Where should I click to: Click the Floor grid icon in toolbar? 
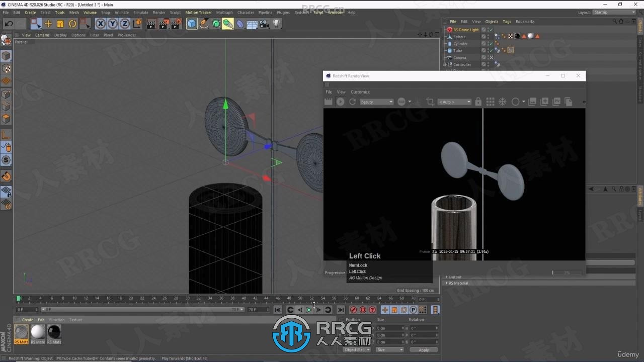tap(252, 24)
